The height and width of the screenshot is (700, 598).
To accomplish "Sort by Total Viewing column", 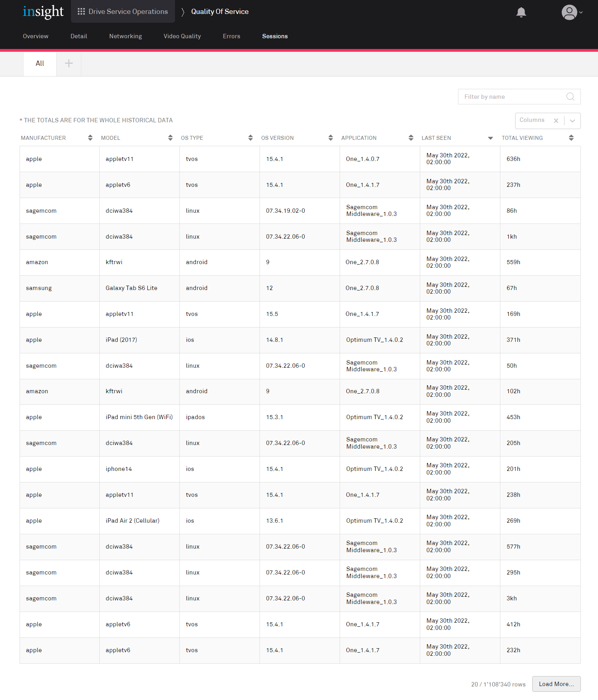I will tap(571, 138).
